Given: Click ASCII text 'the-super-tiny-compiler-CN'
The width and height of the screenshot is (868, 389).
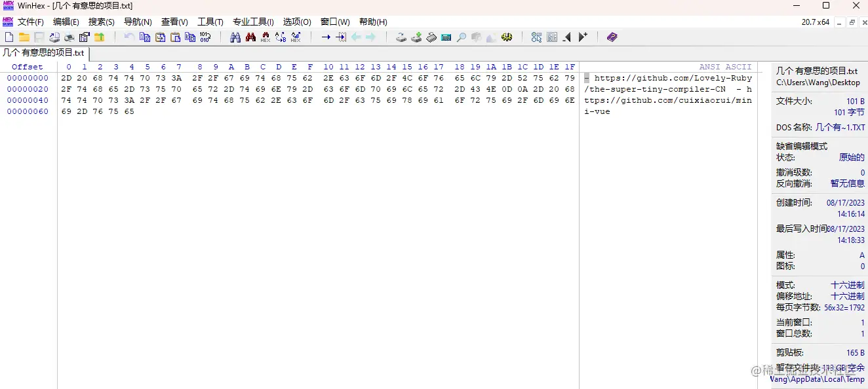Looking at the screenshot, I should pos(658,89).
